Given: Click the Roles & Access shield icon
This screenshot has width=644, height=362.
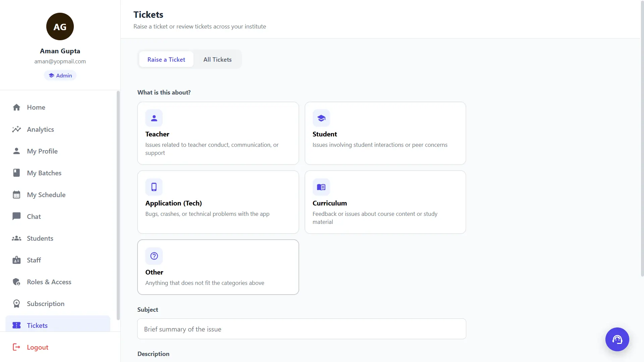Looking at the screenshot, I should 16,282.
